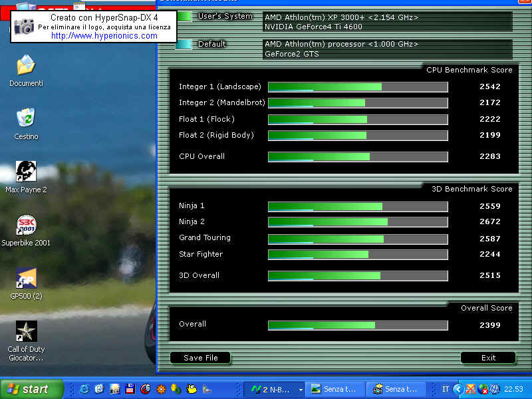The width and height of the screenshot is (532, 399).
Task: Click the green User's System color swatch
Action: (184, 16)
